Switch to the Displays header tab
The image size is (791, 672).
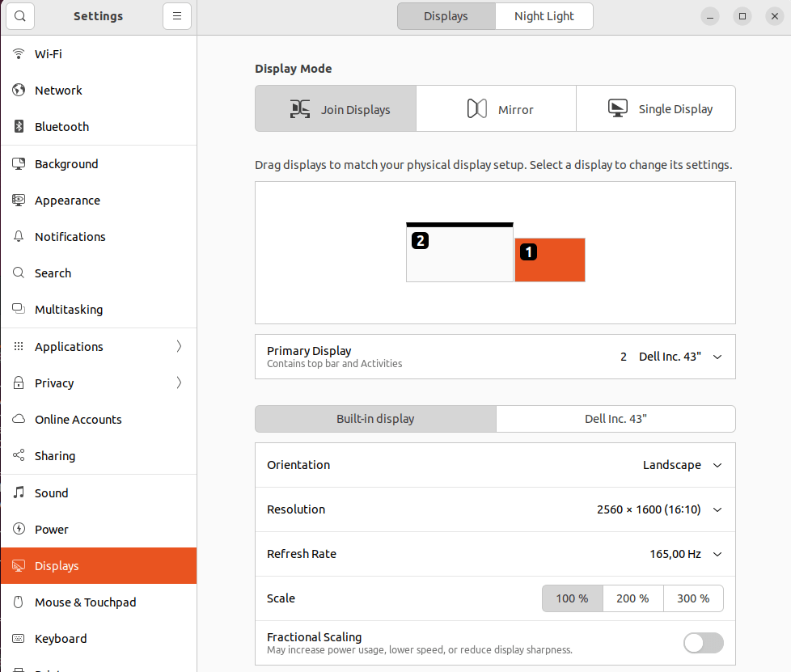tap(446, 16)
